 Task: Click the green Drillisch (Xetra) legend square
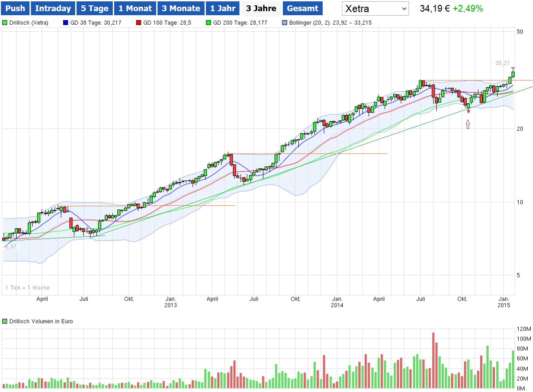click(x=5, y=23)
